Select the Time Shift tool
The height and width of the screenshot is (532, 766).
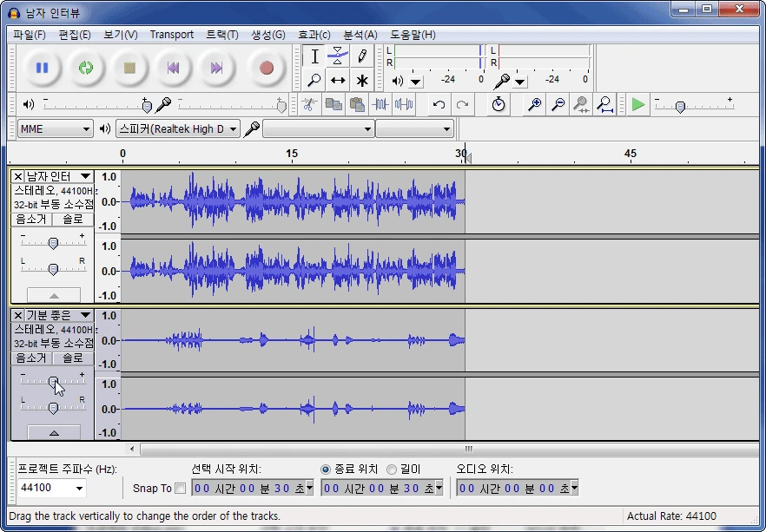[x=338, y=81]
